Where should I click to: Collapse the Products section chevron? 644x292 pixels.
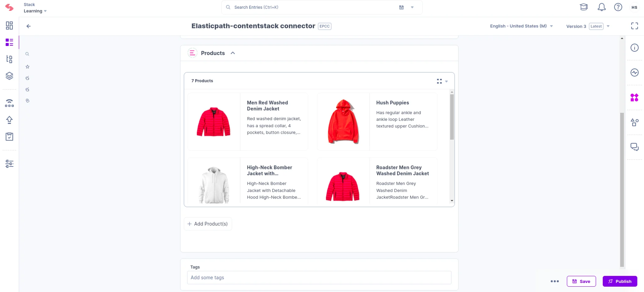coord(233,53)
